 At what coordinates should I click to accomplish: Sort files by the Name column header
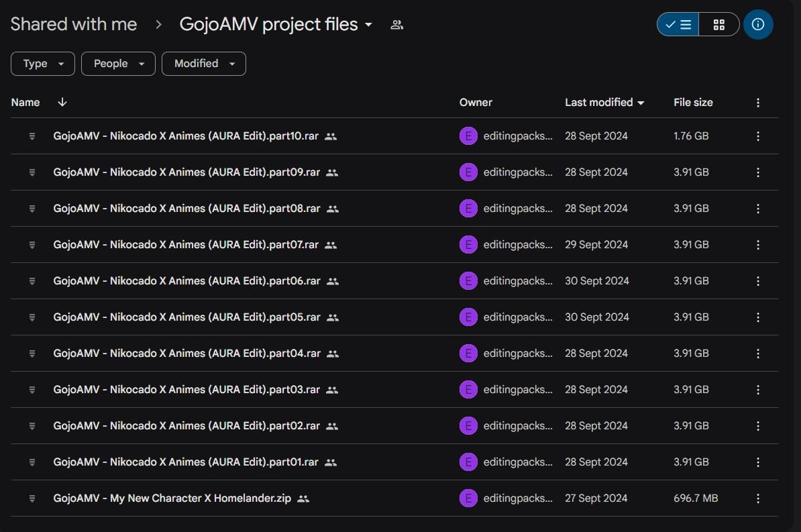(x=25, y=102)
